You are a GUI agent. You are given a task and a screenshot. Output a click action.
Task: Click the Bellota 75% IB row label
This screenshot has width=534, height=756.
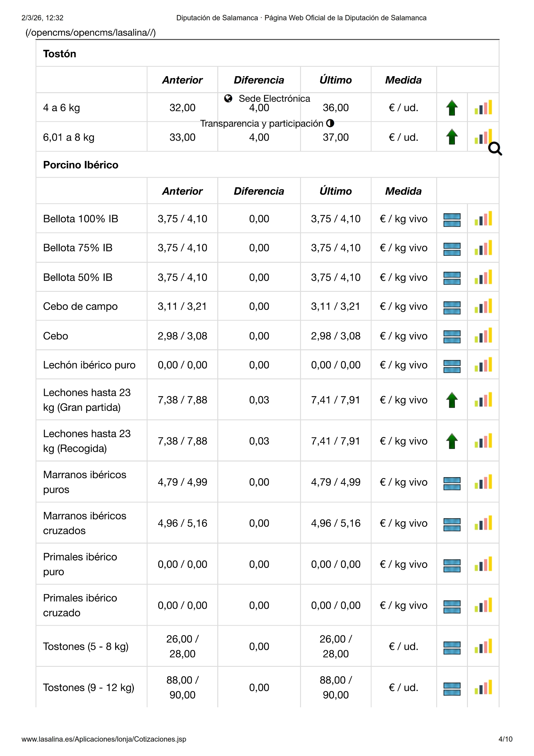78,248
